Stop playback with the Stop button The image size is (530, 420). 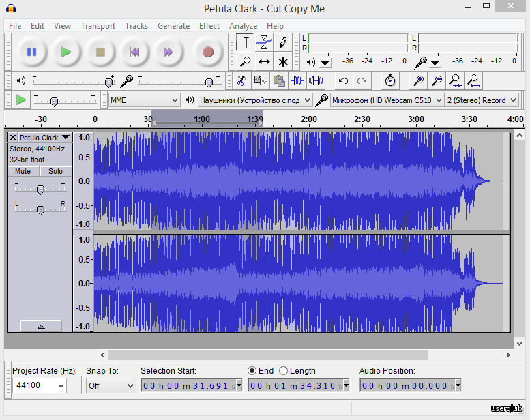100,52
